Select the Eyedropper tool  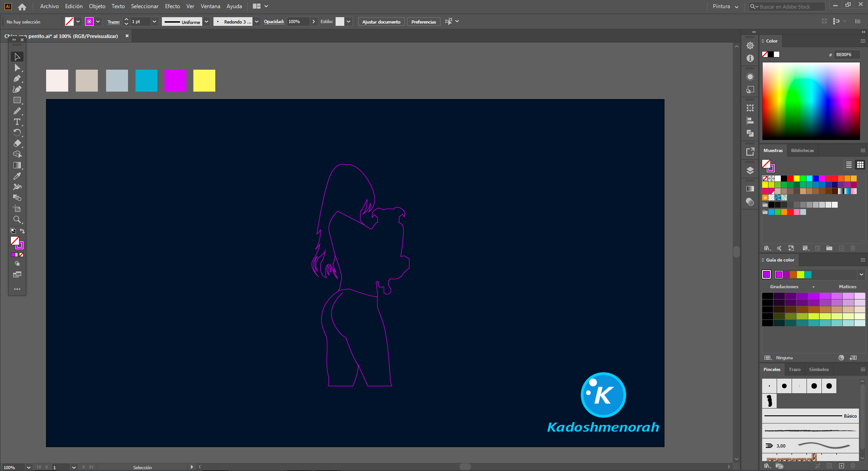pyautogui.click(x=17, y=176)
